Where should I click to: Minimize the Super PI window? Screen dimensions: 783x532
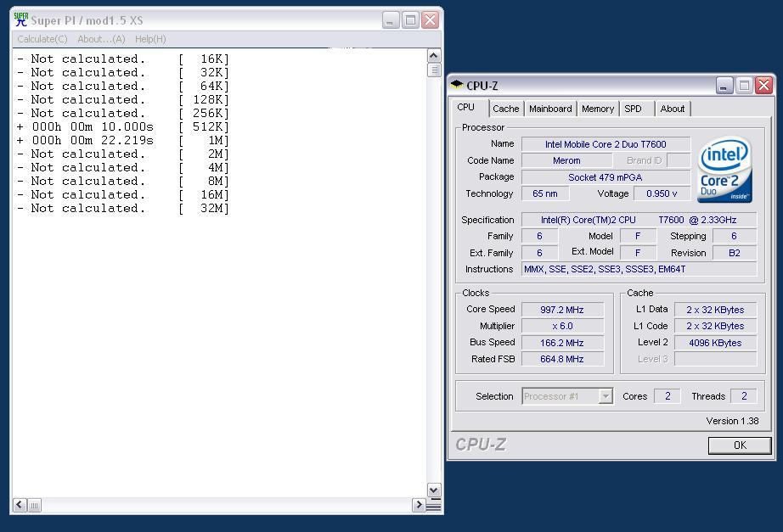391,20
